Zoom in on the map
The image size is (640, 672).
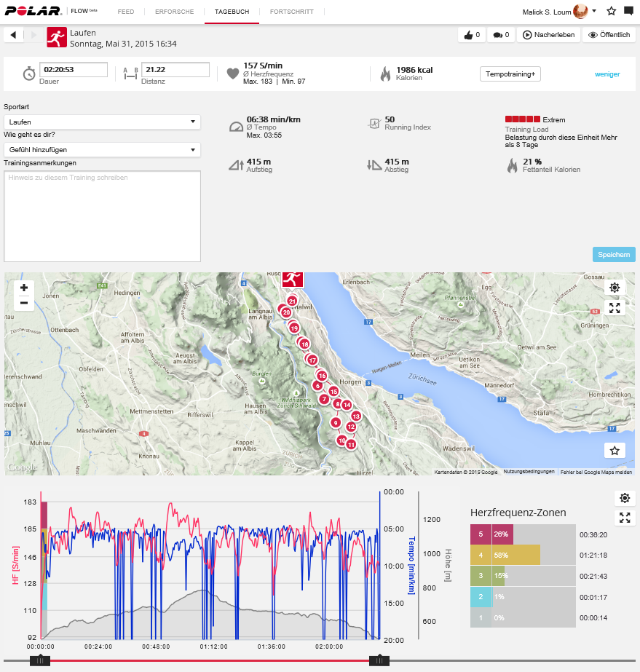[24, 288]
